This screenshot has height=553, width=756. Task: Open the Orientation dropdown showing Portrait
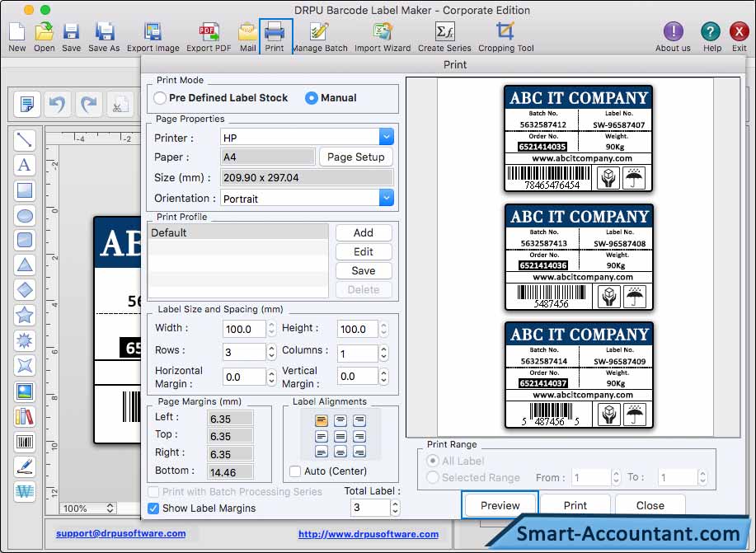[307, 198]
